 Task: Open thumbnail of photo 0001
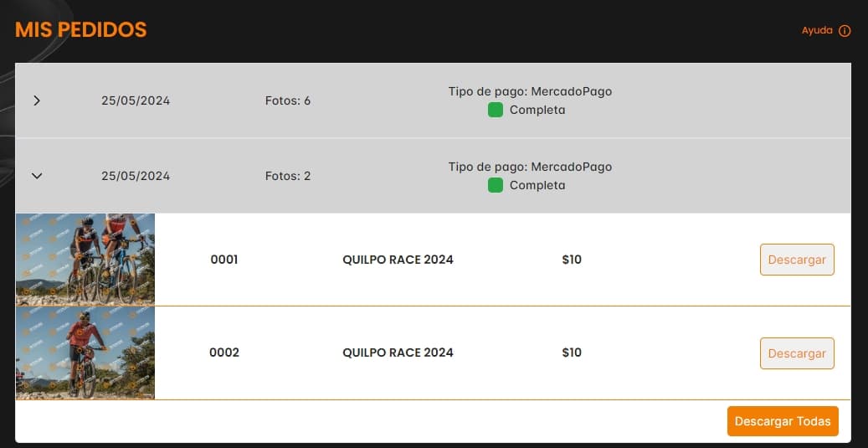[x=85, y=260]
